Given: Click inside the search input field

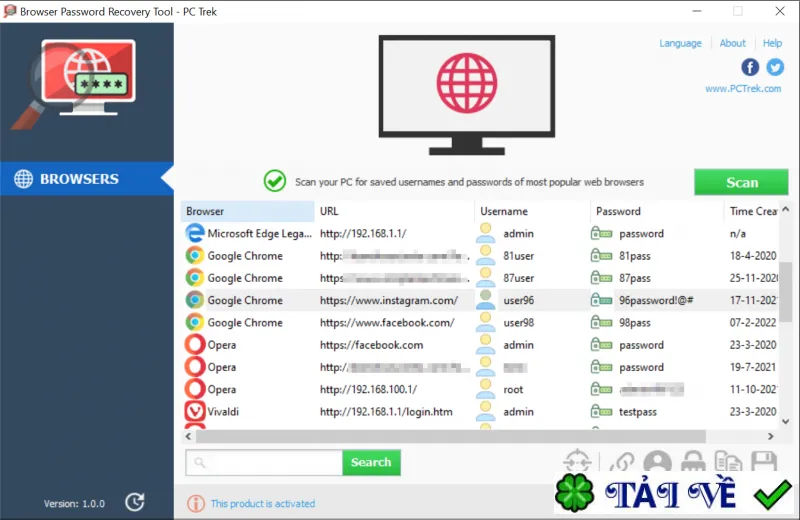Looking at the screenshot, I should (x=264, y=462).
